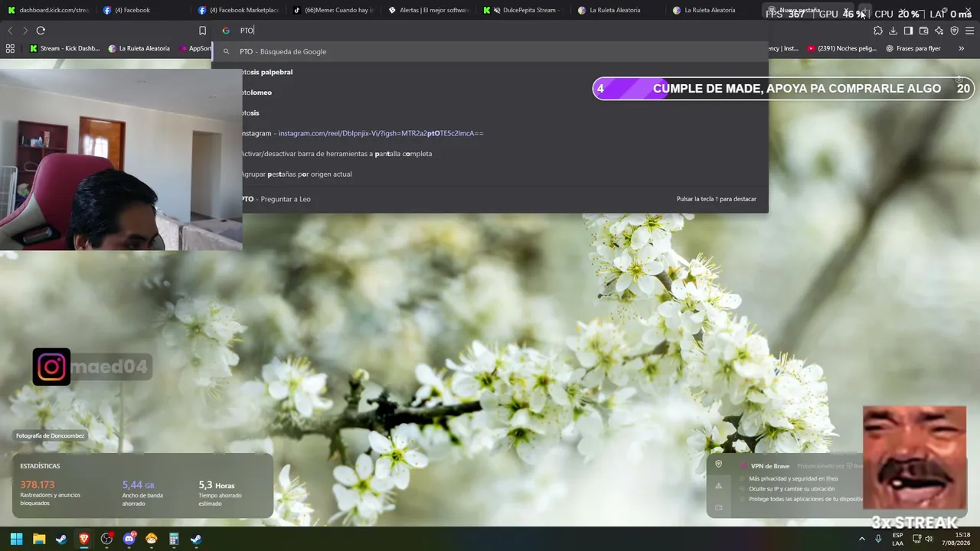Image resolution: width=980 pixels, height=551 pixels.
Task: Select 'Agrupar pestañas por origen actual'
Action: pyautogui.click(x=490, y=174)
